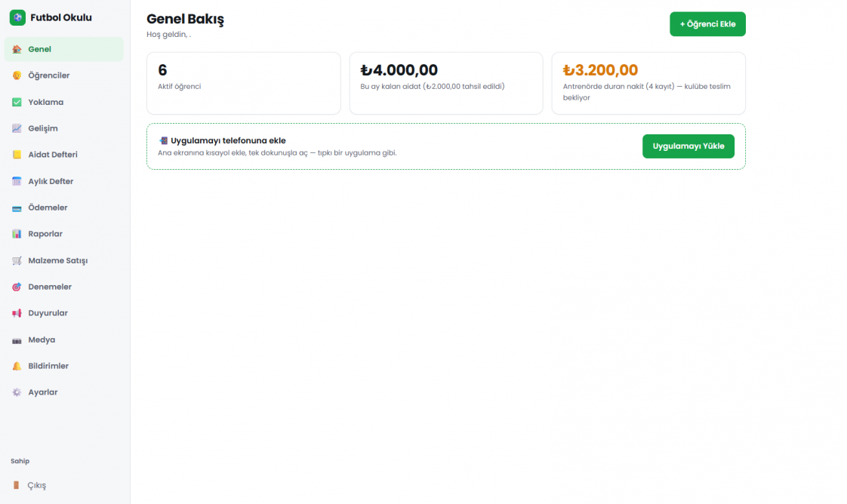
Task: Open Ayarlar settings page
Action: tap(63, 392)
